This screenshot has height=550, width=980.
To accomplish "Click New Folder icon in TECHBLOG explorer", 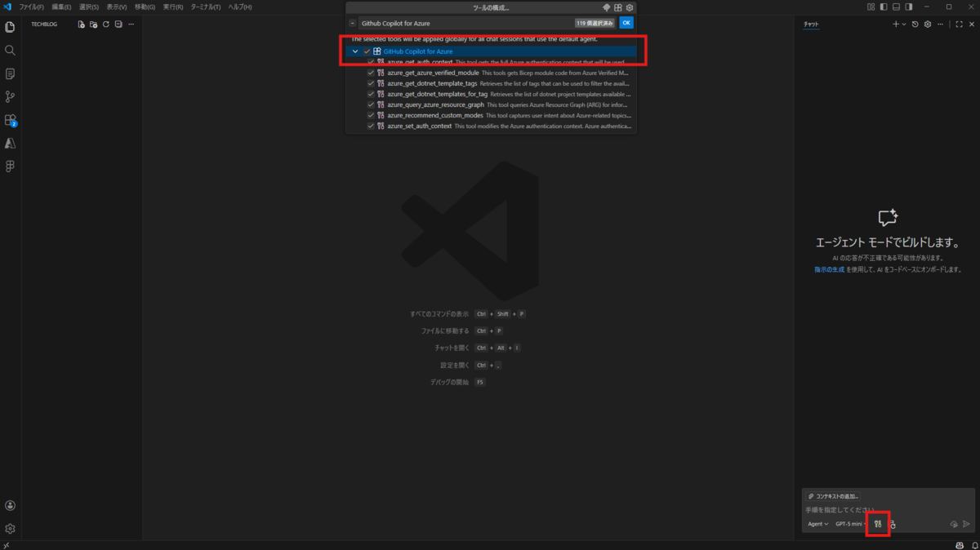I will pos(94,24).
